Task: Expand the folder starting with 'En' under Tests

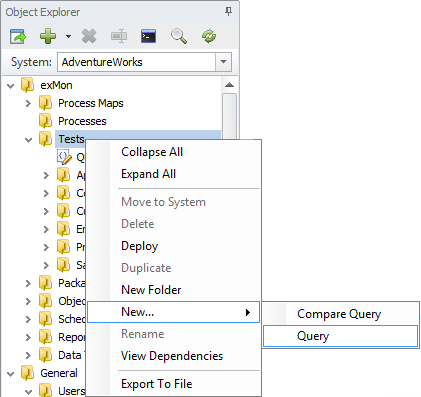Action: 46,229
